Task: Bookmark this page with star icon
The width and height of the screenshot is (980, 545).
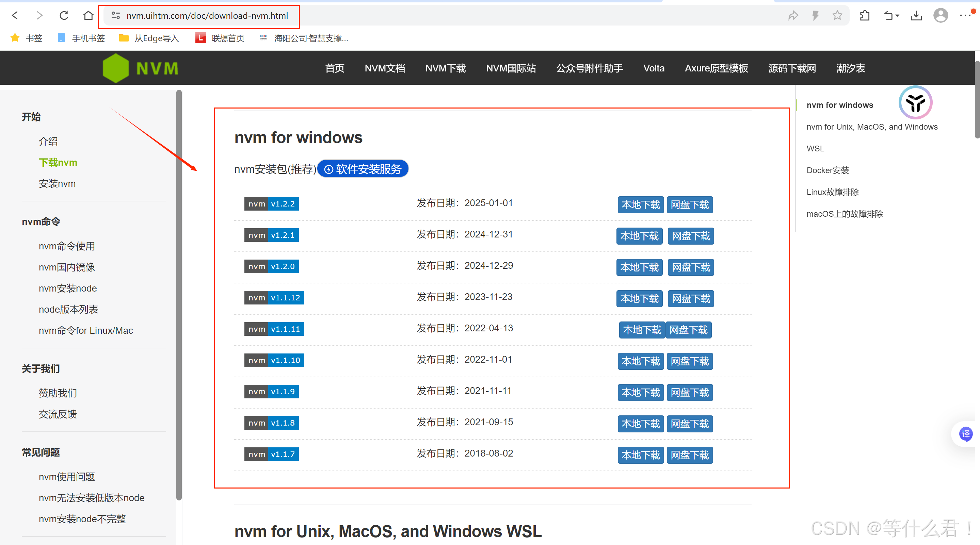Action: point(837,15)
